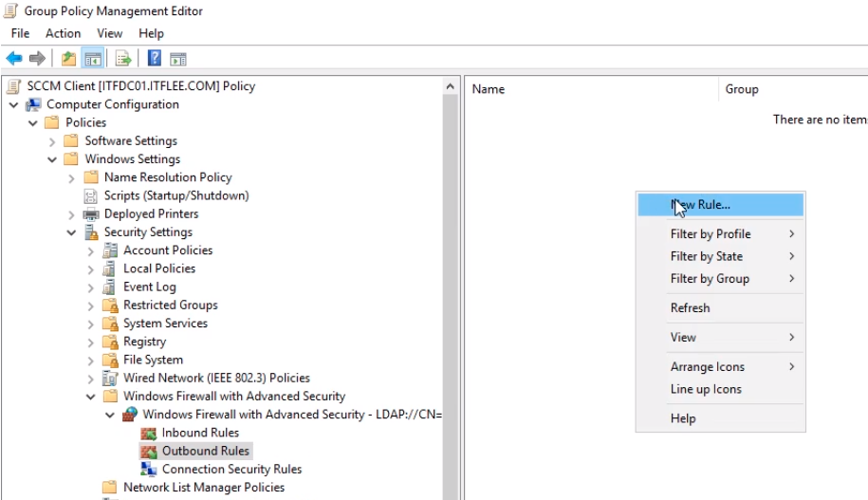
Task: Click the Policies folder icon
Action: 52,122
